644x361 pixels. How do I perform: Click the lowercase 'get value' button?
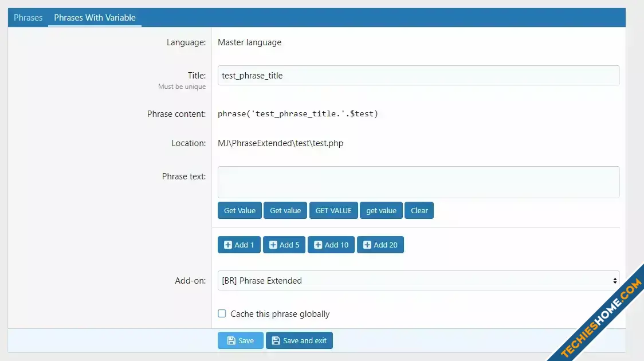pyautogui.click(x=381, y=210)
